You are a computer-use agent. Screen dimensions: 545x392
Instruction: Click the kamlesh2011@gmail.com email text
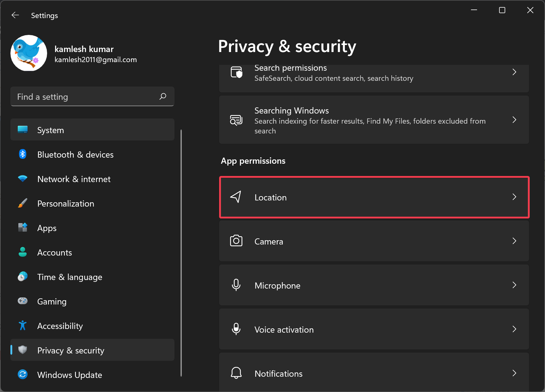tap(95, 60)
